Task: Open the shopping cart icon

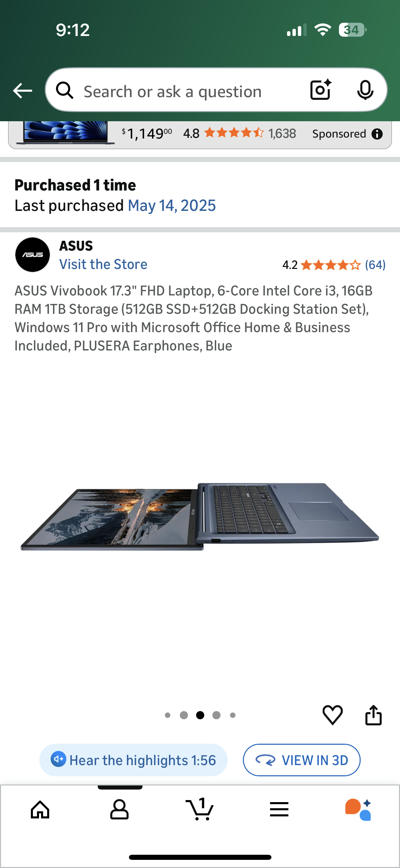Action: [200, 809]
